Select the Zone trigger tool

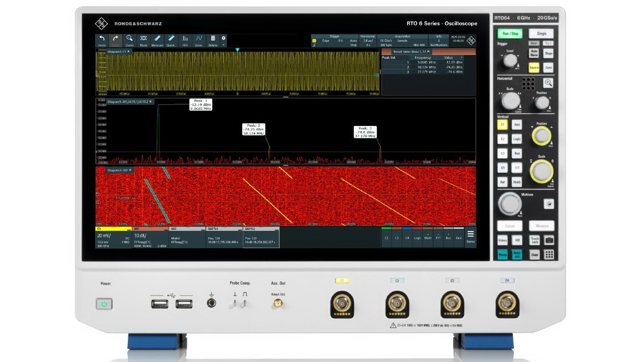pyautogui.click(x=199, y=40)
